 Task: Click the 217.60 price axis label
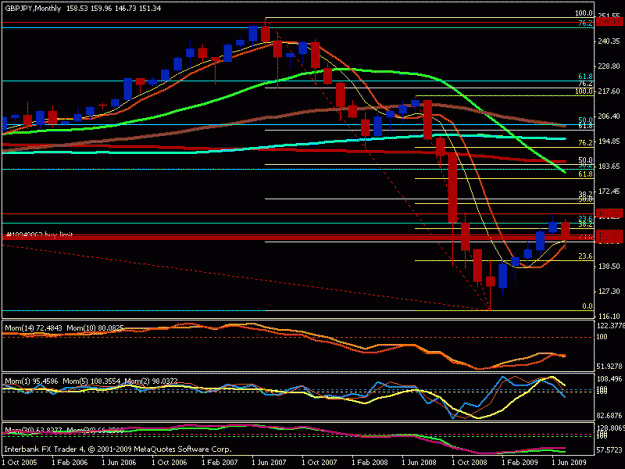[609, 91]
